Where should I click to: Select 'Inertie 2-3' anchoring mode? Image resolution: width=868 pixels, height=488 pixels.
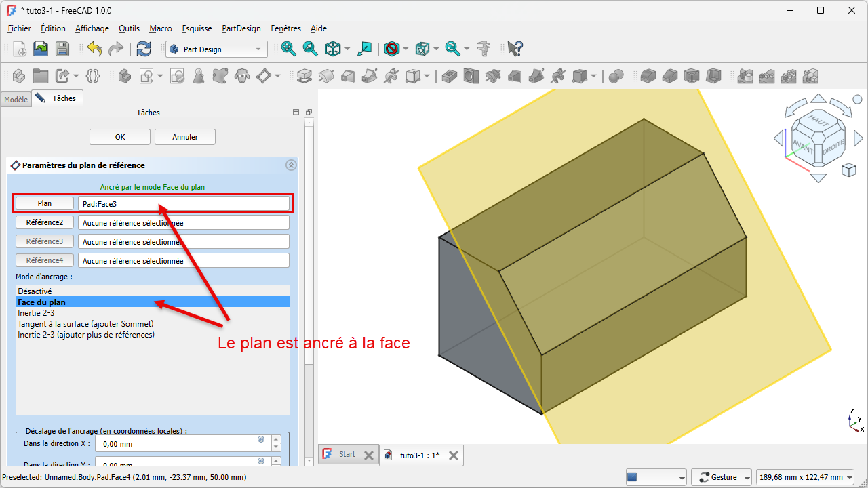[36, 313]
